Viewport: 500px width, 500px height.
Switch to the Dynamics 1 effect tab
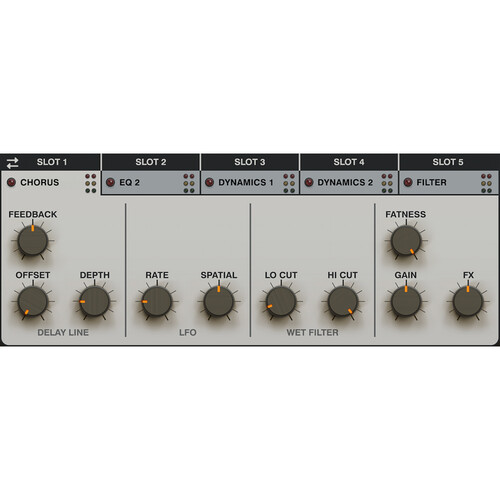pyautogui.click(x=250, y=183)
